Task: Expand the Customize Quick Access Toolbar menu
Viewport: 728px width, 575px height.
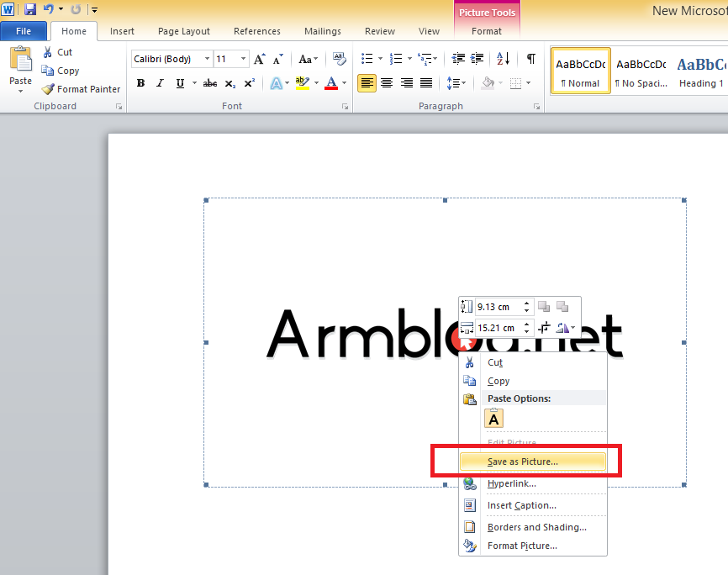Action: (94, 9)
